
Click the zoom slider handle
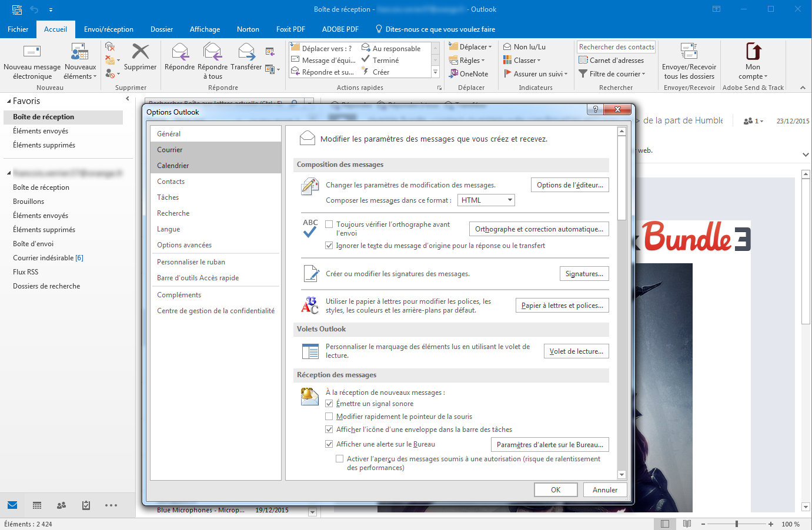[737, 524]
